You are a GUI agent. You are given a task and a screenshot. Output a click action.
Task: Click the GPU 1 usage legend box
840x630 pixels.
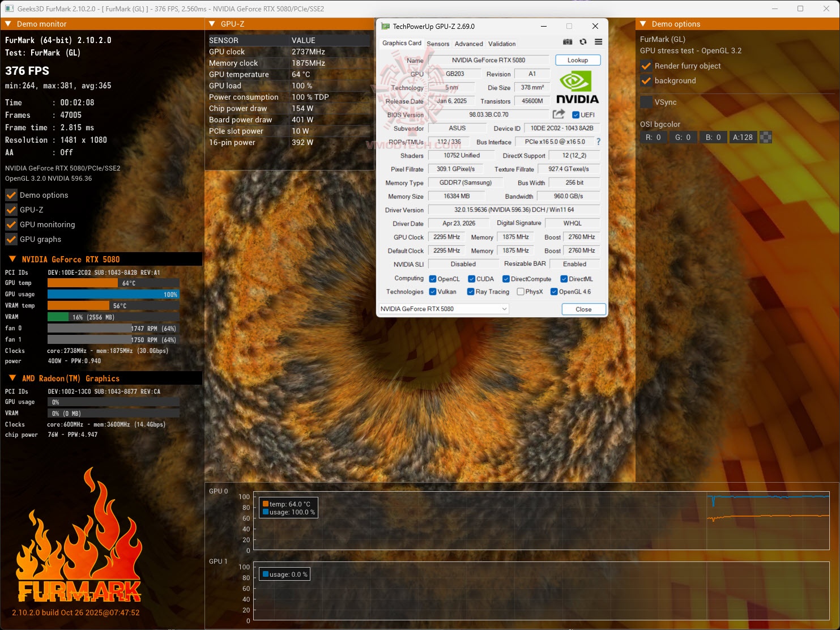click(x=285, y=574)
